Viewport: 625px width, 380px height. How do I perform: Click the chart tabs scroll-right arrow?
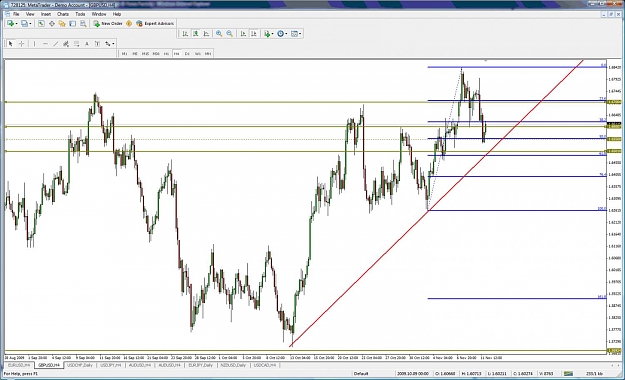[618, 365]
